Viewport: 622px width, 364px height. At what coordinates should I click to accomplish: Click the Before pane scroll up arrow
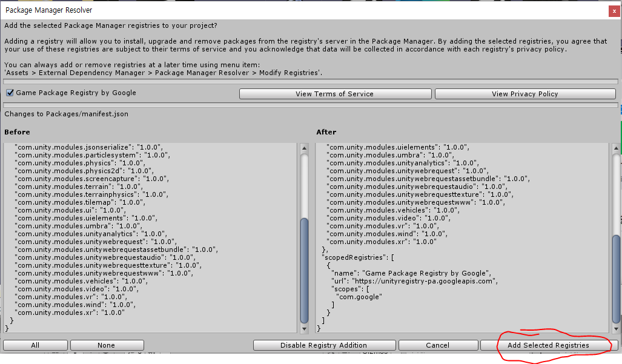point(304,148)
